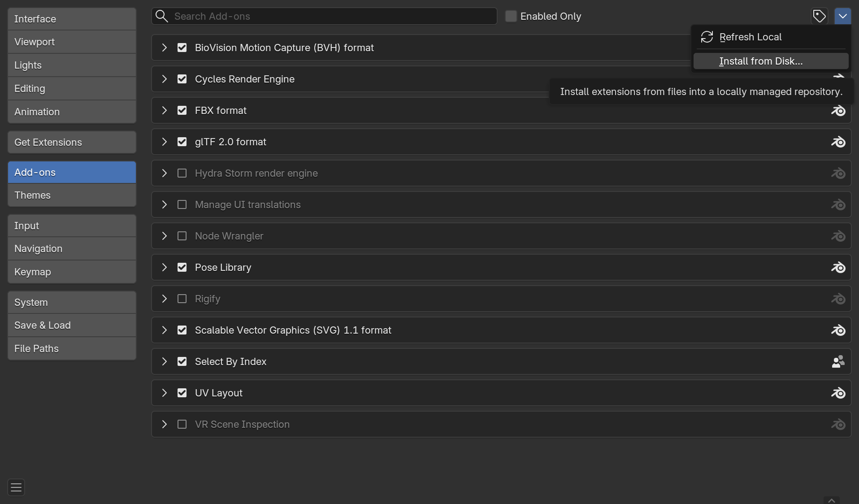859x504 pixels.
Task: Click the magnifier icon in search field
Action: [x=162, y=16]
